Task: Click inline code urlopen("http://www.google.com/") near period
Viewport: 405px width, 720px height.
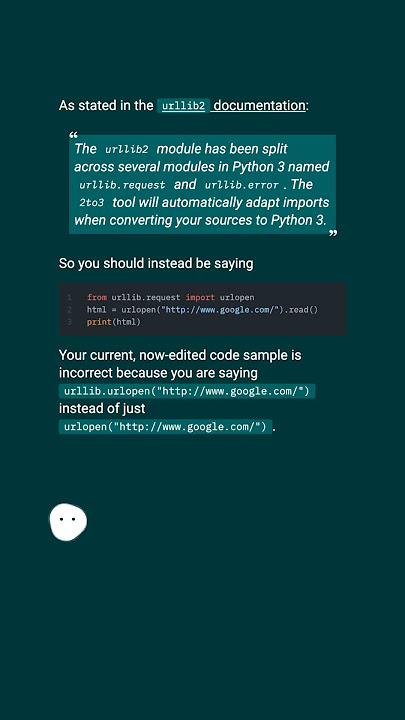Action: point(165,427)
